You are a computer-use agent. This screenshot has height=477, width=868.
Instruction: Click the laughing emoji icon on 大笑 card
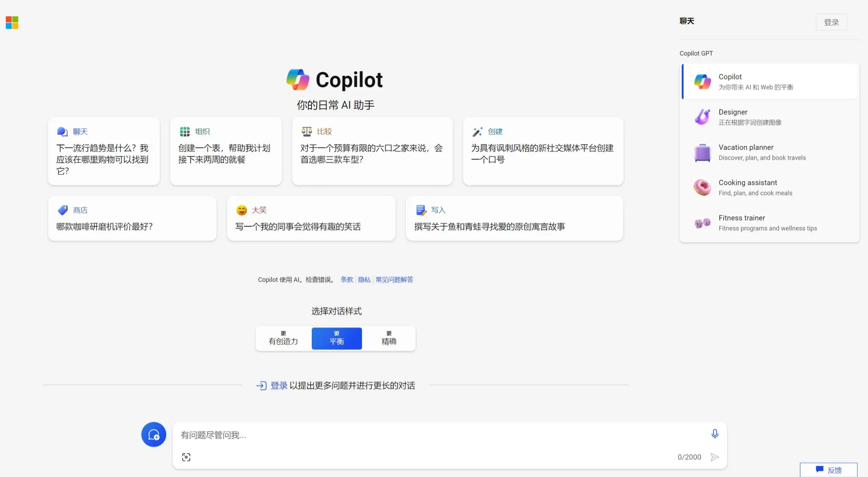click(x=241, y=210)
